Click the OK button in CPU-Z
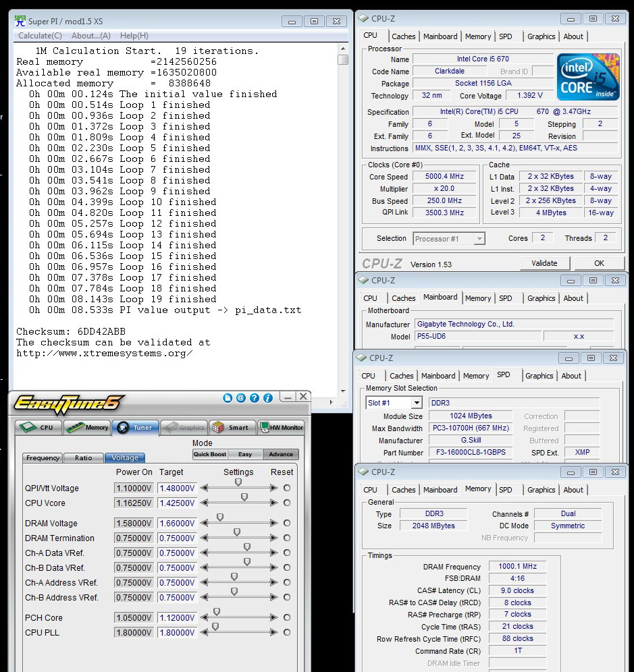 (600, 263)
